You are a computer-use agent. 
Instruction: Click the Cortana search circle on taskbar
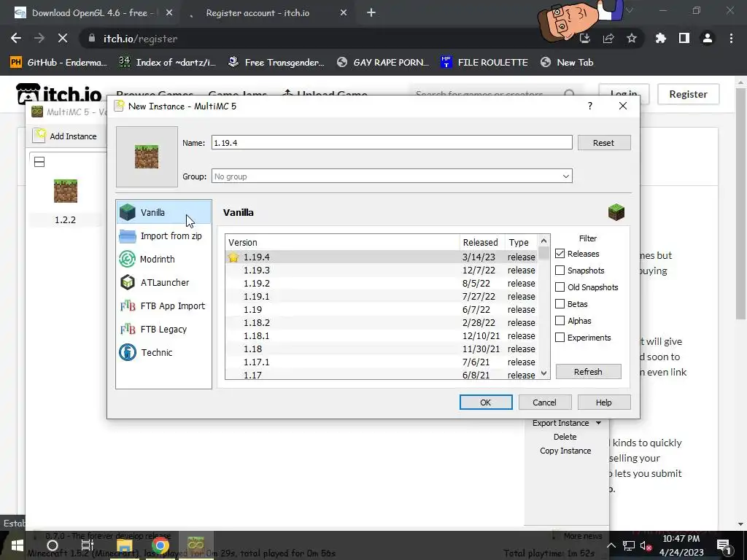pos(53,545)
